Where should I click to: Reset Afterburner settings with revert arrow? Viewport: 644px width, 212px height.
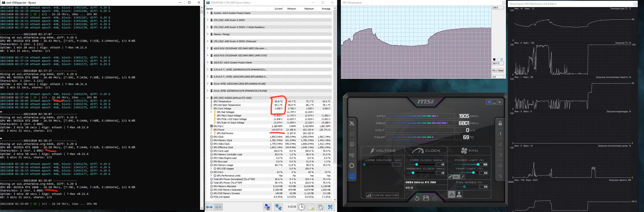[417, 198]
